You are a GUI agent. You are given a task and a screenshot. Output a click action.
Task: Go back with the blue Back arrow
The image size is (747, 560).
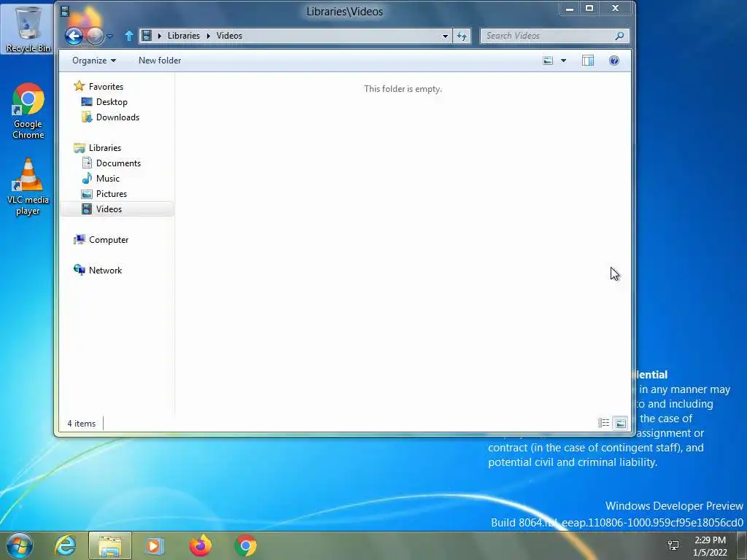pos(74,36)
